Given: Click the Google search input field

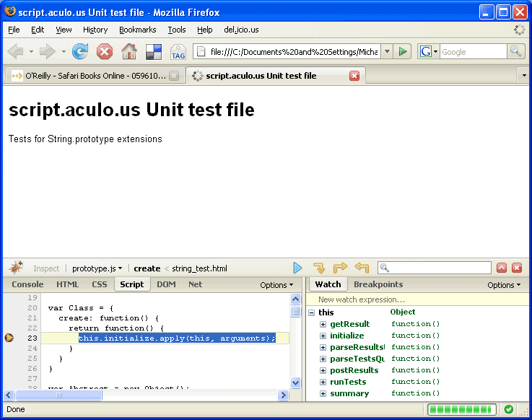Looking at the screenshot, I should (x=473, y=52).
